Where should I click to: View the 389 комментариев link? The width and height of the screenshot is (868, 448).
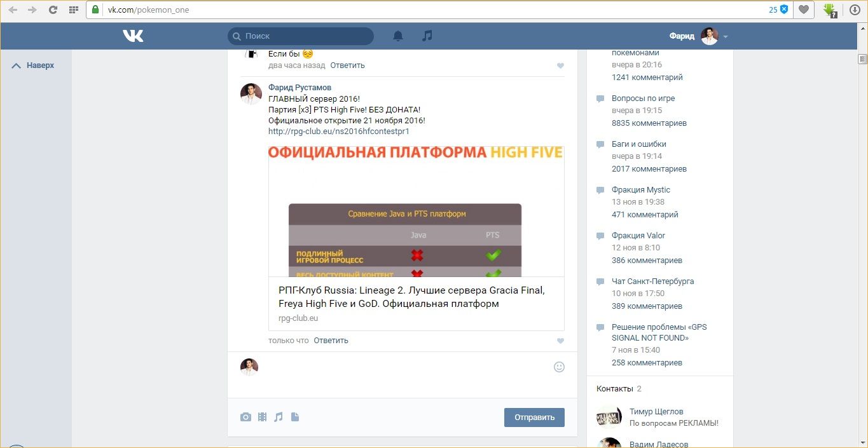(x=647, y=306)
